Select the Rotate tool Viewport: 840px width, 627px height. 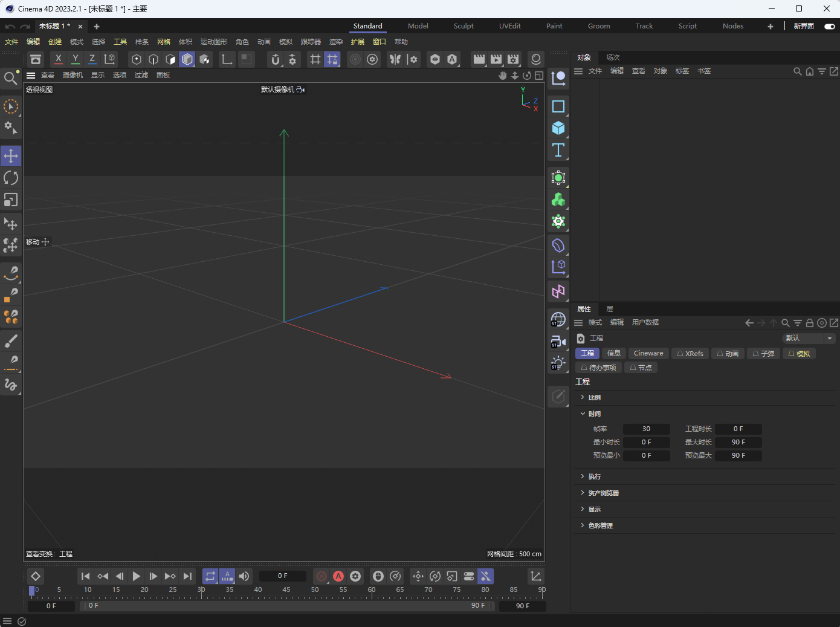11,177
